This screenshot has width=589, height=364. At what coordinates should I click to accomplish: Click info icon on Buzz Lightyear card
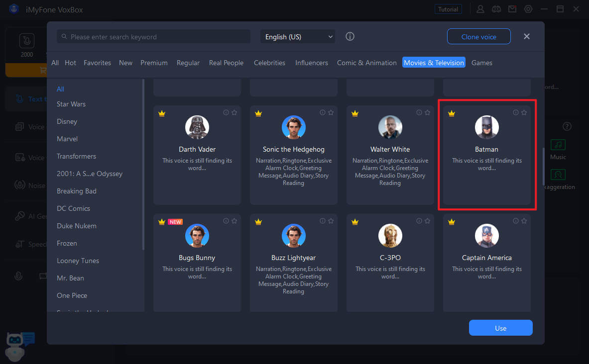pyautogui.click(x=322, y=221)
